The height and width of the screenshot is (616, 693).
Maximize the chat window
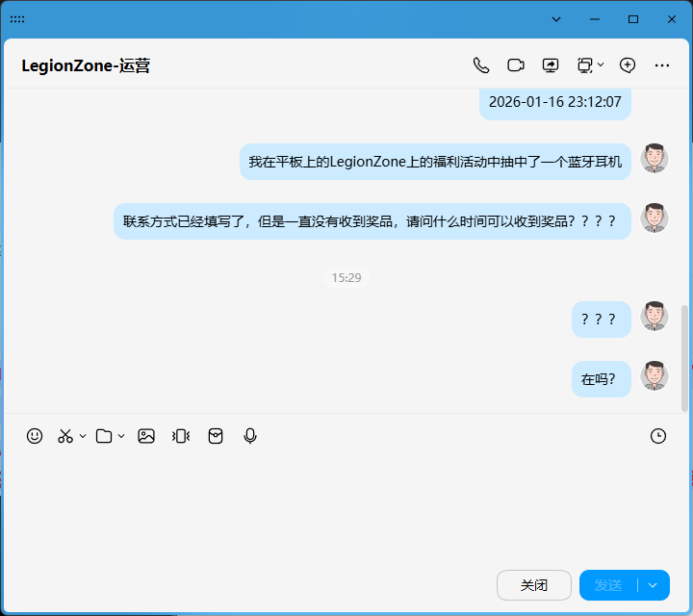pyautogui.click(x=633, y=19)
